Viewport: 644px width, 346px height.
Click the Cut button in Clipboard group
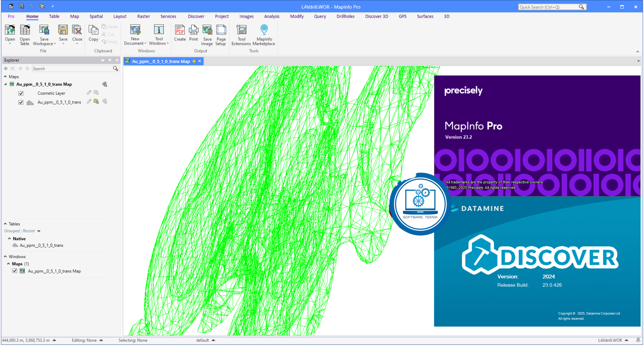tap(108, 34)
